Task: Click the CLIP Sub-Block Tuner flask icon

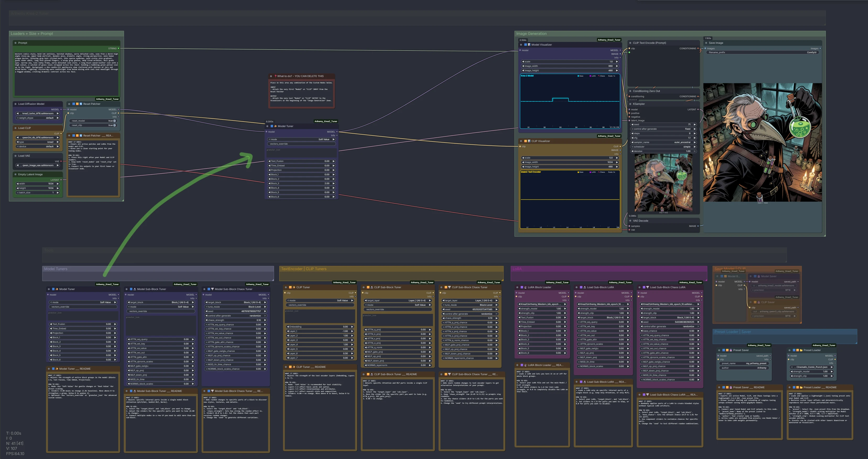Action: click(x=372, y=287)
